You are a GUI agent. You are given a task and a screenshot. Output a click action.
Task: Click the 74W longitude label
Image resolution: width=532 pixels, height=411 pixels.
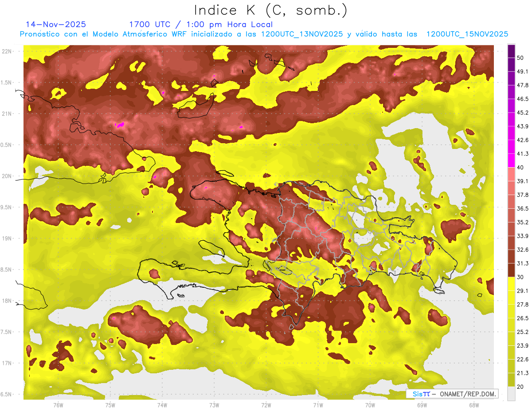[162, 405]
